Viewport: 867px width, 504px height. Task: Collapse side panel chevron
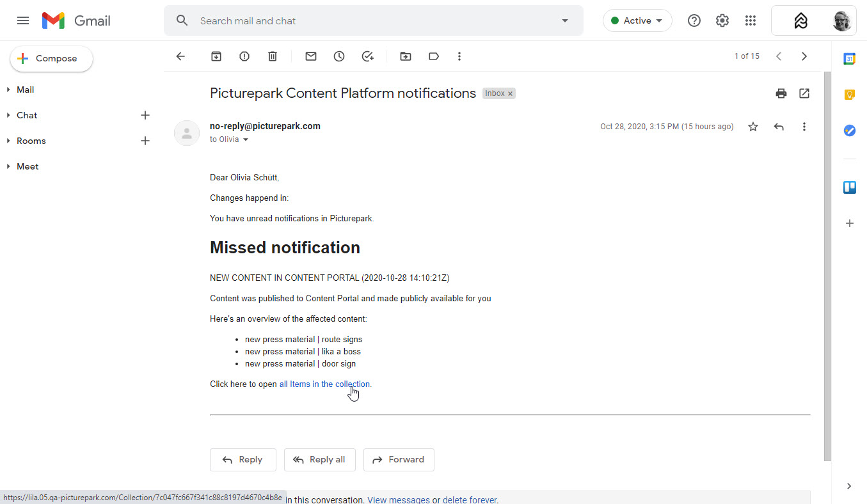click(849, 486)
